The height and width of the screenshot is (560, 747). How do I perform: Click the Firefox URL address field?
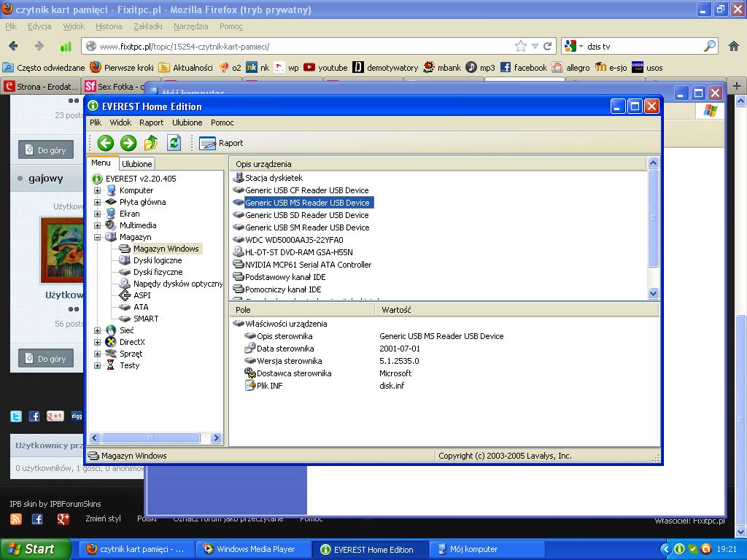tap(305, 47)
